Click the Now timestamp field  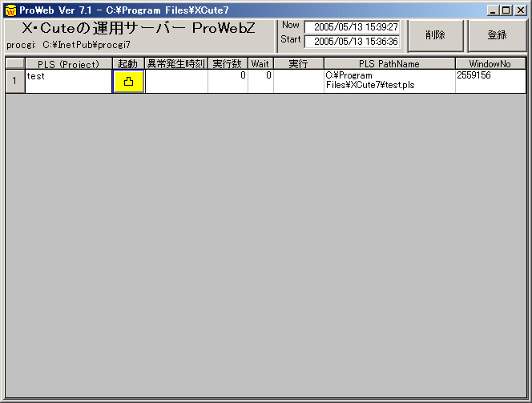pos(353,26)
